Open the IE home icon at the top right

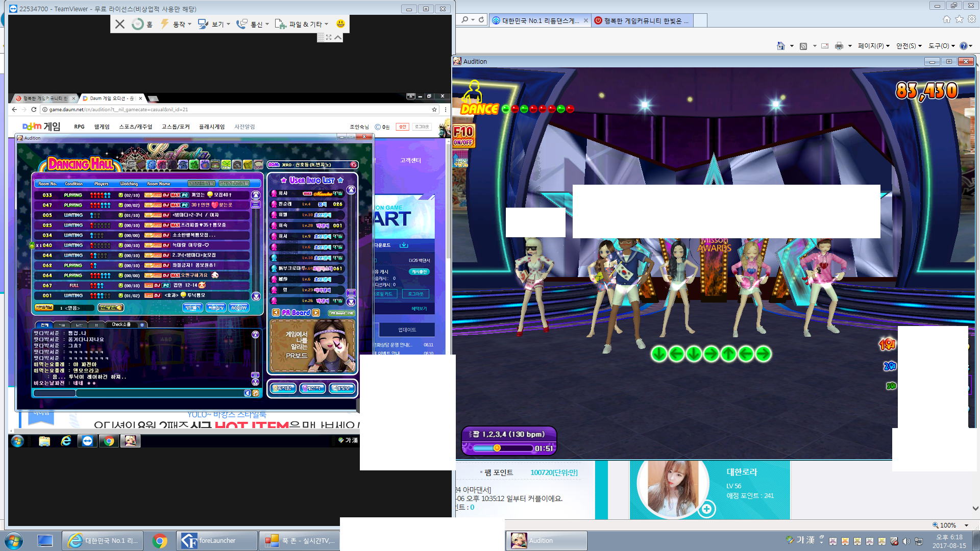coord(947,19)
